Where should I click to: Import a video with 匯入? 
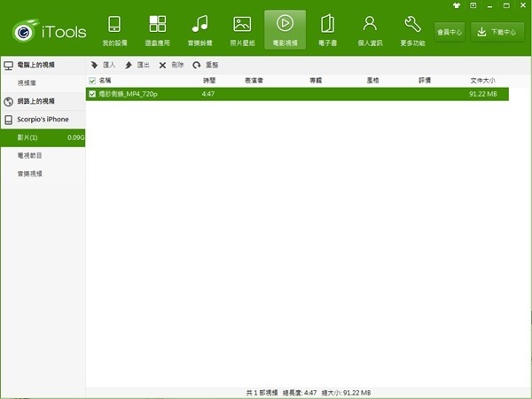tap(103, 65)
